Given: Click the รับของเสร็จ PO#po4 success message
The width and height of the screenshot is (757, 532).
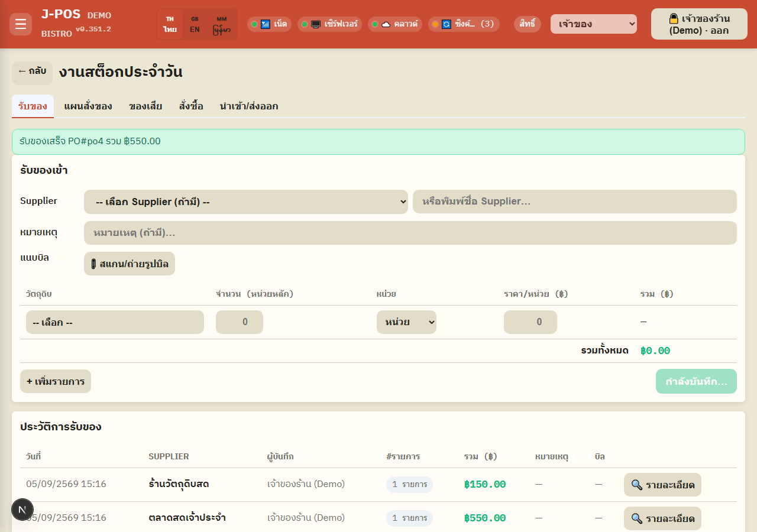Looking at the screenshot, I should click(378, 142).
